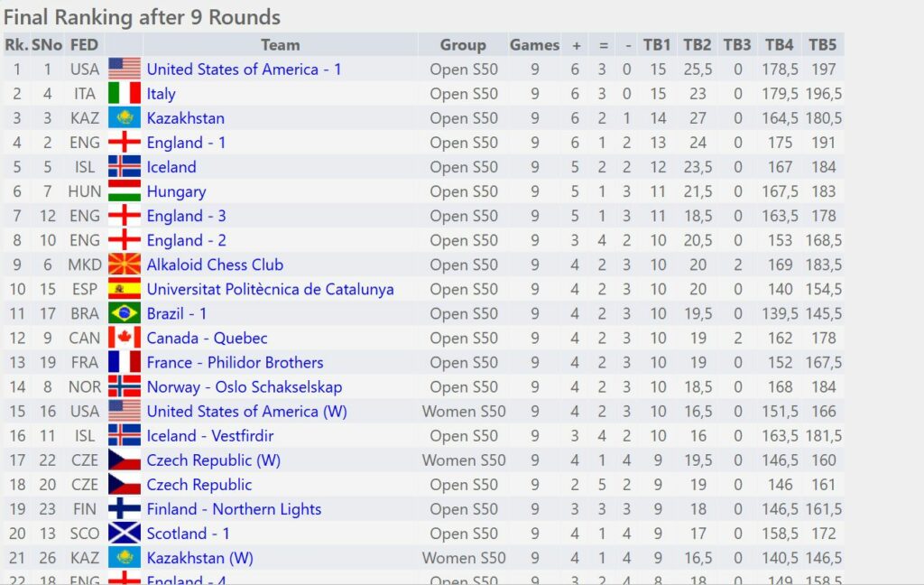This screenshot has width=924, height=585.
Task: Click the Brazil flag icon
Action: [125, 313]
